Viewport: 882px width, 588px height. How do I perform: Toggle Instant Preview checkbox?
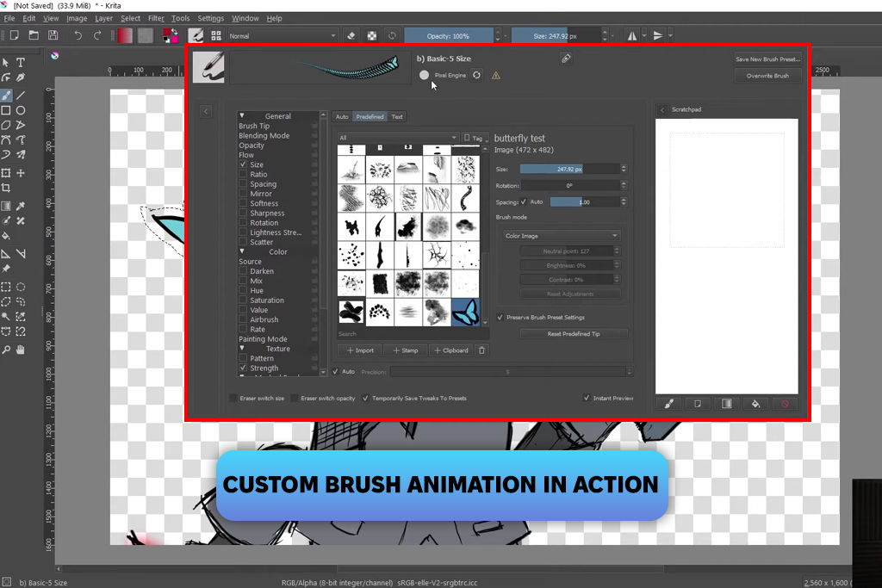[x=587, y=398]
